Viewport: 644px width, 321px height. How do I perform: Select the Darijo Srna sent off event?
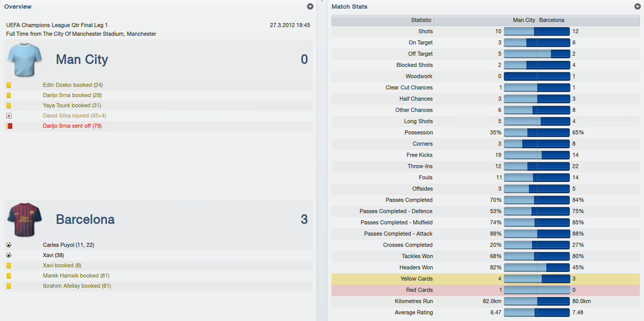click(x=72, y=126)
